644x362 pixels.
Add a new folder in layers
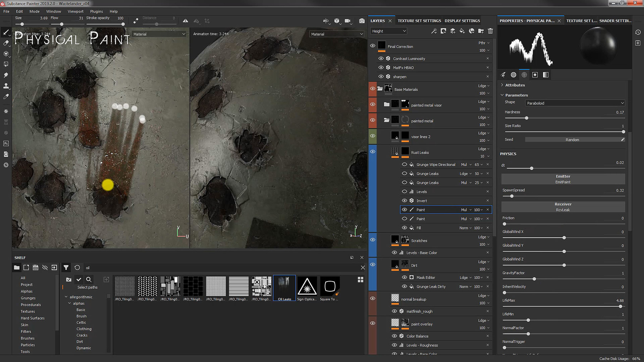tap(481, 31)
